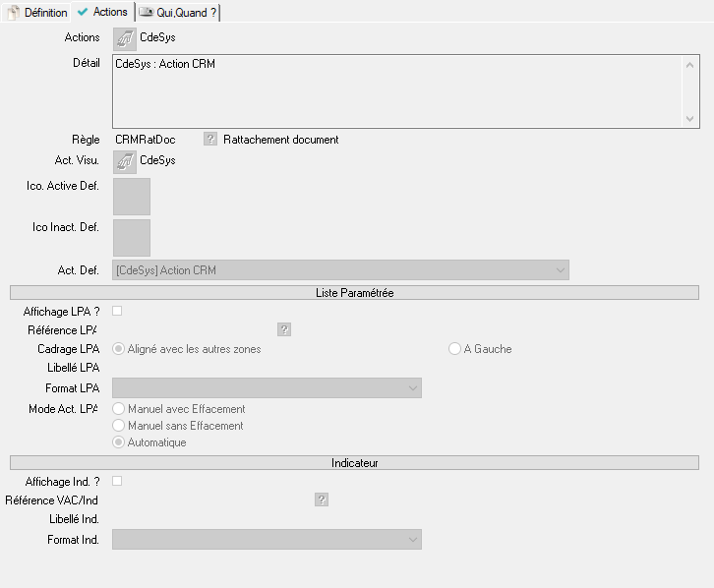714x588 pixels.
Task: Toggle the Affichage Ind. checkbox
Action: coord(117,481)
